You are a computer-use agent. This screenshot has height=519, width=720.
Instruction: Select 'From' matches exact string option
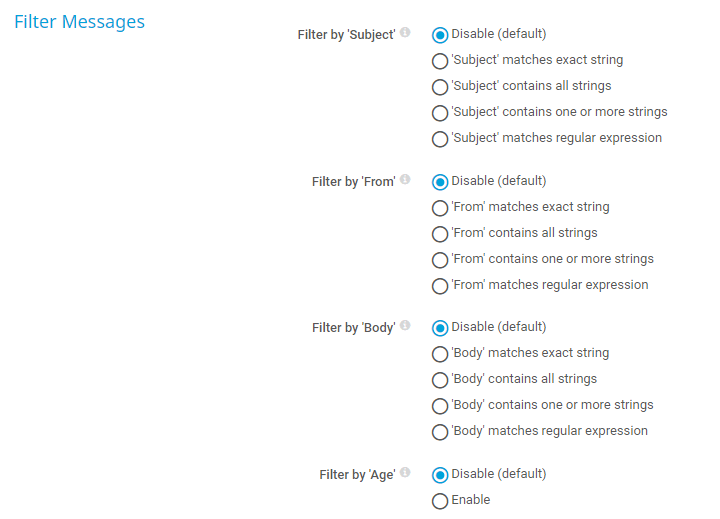[440, 208]
